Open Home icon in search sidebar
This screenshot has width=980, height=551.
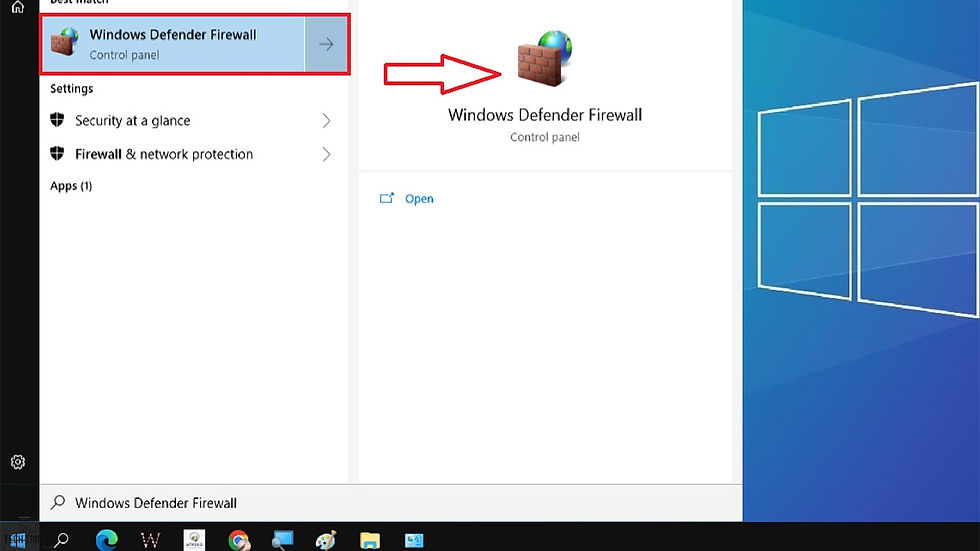pos(18,7)
